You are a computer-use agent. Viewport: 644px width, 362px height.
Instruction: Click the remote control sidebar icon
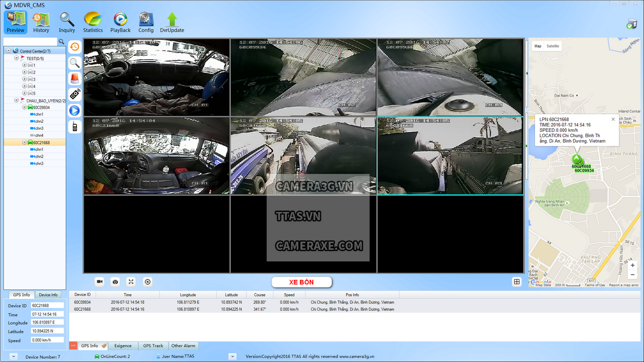point(75,94)
